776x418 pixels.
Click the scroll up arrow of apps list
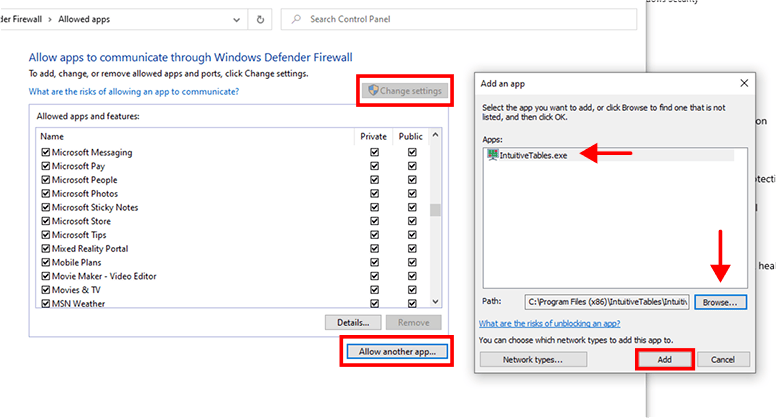(x=436, y=135)
